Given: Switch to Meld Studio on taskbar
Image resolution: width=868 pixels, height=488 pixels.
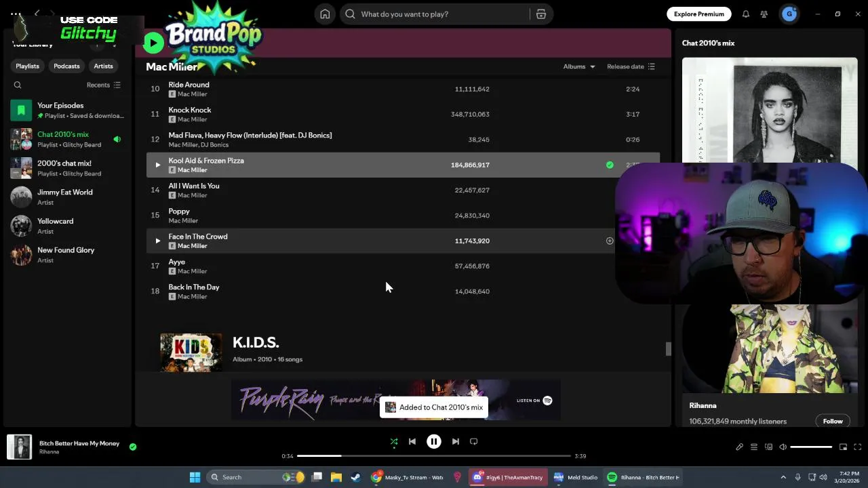Looking at the screenshot, I should pos(576,477).
